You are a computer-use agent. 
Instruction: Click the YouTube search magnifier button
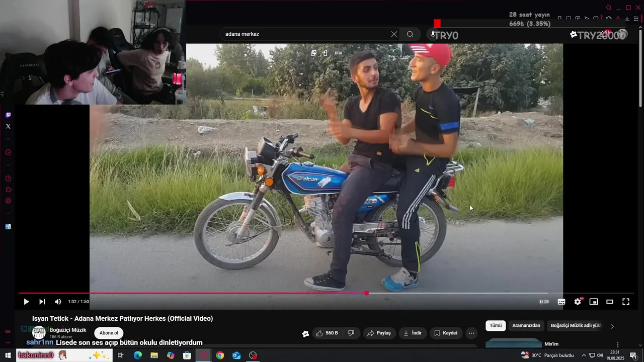410,34
